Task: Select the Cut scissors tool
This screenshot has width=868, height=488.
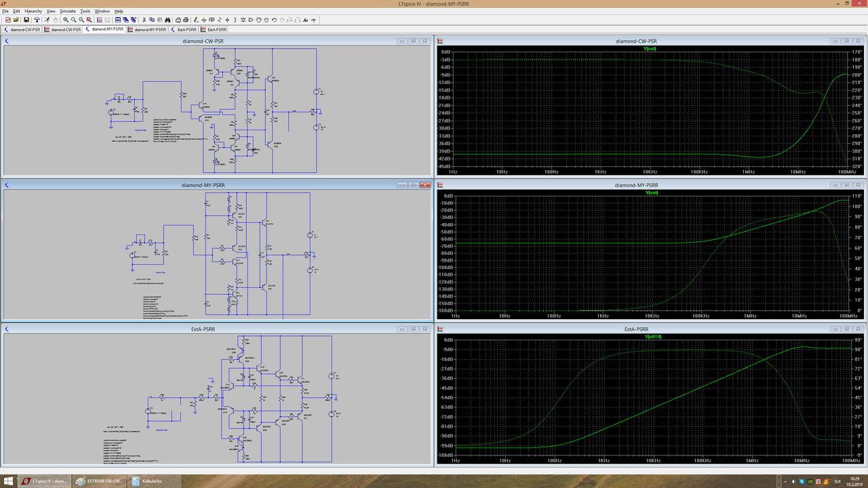Action: point(144,20)
